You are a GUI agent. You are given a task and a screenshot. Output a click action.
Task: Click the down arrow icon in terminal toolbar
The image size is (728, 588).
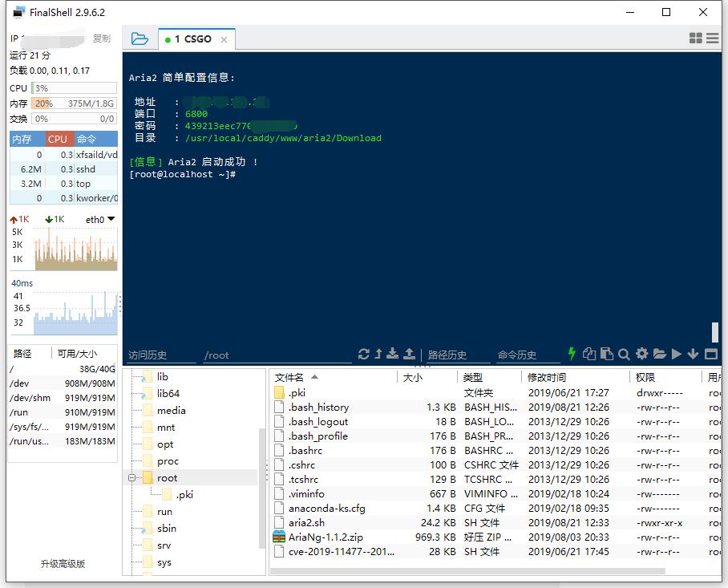pos(693,354)
